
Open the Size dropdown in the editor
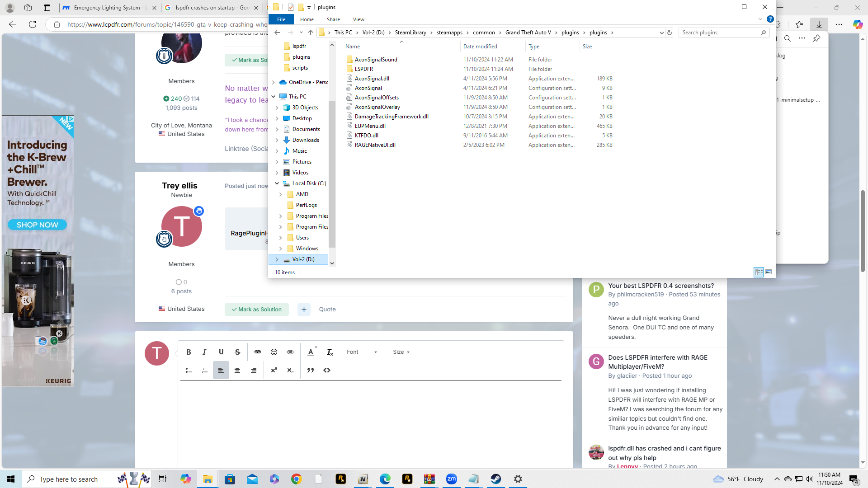[x=401, y=352]
